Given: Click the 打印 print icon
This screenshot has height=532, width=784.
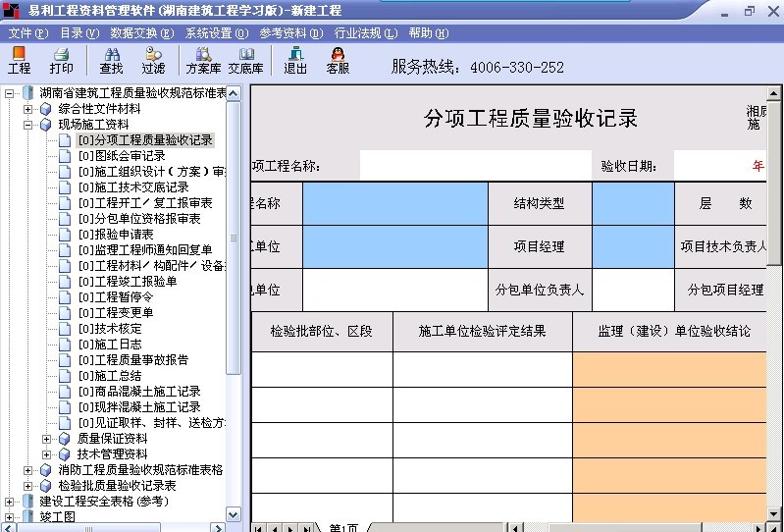Looking at the screenshot, I should (x=61, y=60).
